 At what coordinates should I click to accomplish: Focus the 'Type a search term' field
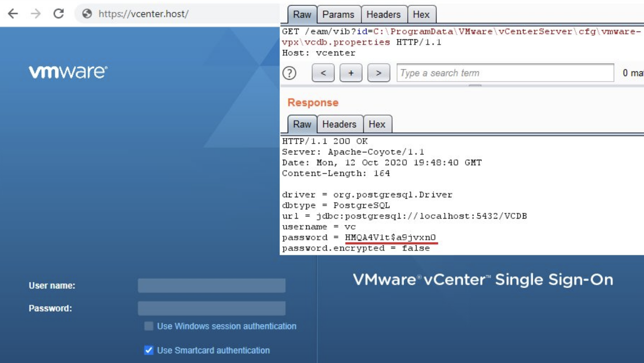(505, 73)
